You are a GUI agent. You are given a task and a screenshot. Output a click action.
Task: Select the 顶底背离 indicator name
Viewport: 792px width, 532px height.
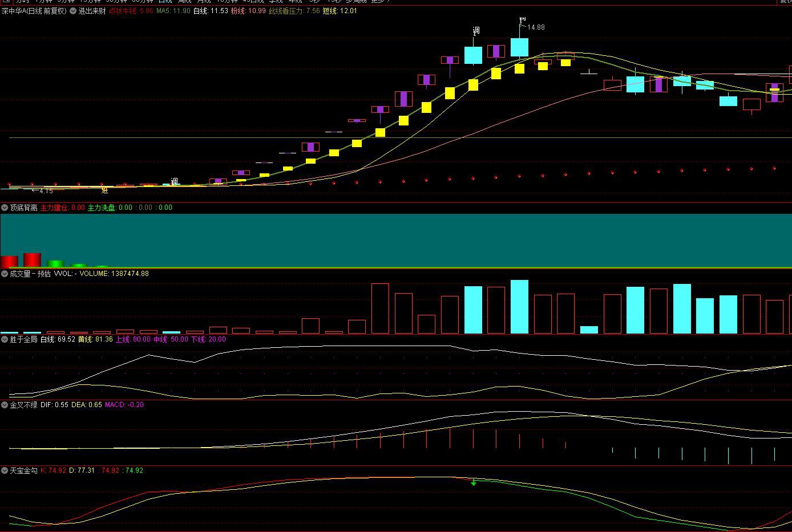pyautogui.click(x=23, y=208)
